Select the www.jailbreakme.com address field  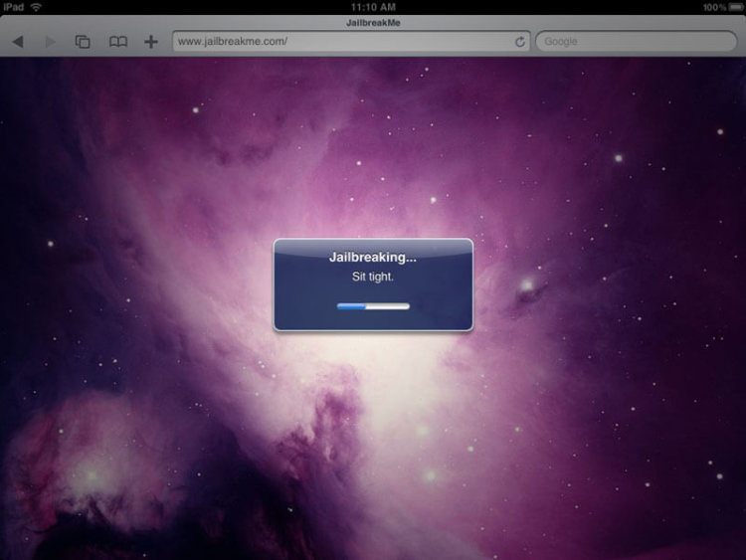coord(351,42)
